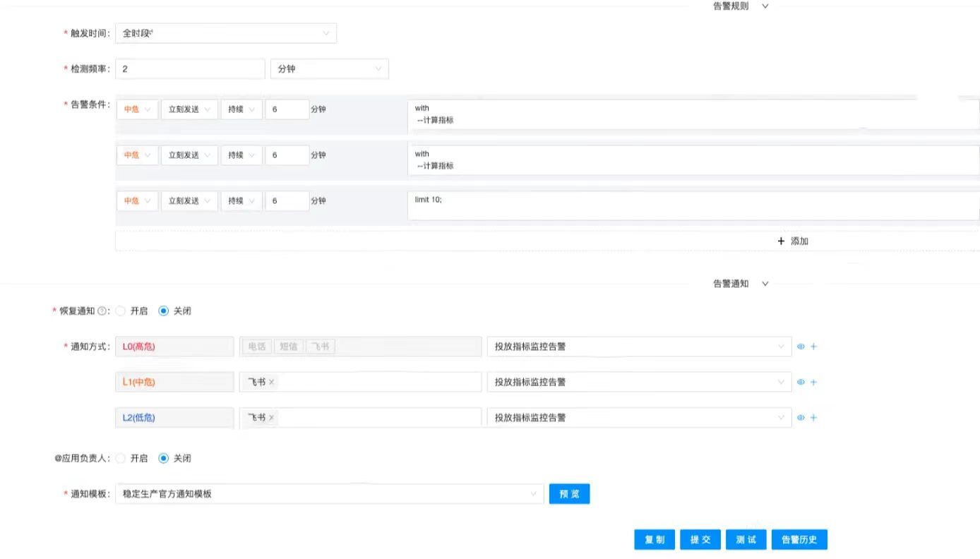Edit first condition SQL text area
Viewport: 980px width, 559px height.
coord(693,114)
